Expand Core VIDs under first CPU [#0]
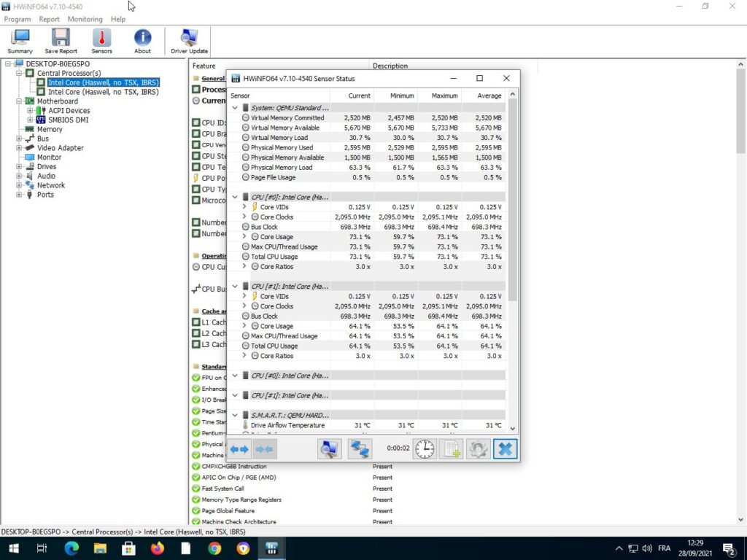Viewport: 747px width, 560px height. [x=244, y=206]
